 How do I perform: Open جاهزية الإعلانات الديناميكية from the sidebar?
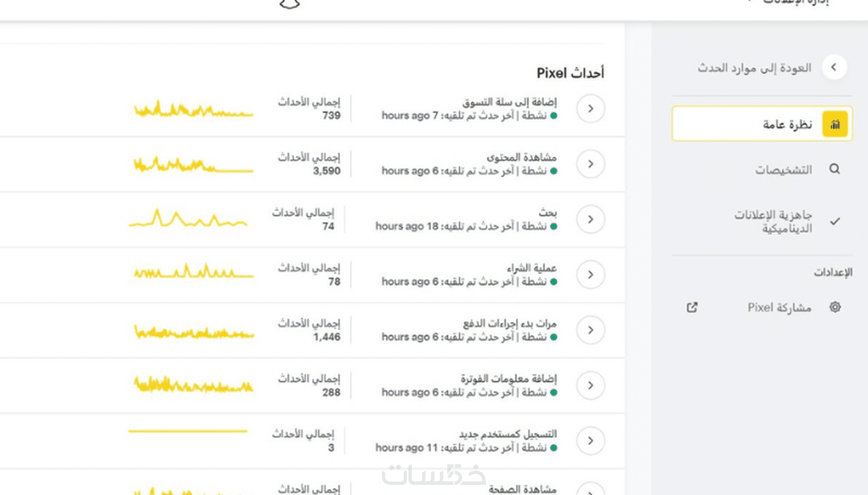773,221
